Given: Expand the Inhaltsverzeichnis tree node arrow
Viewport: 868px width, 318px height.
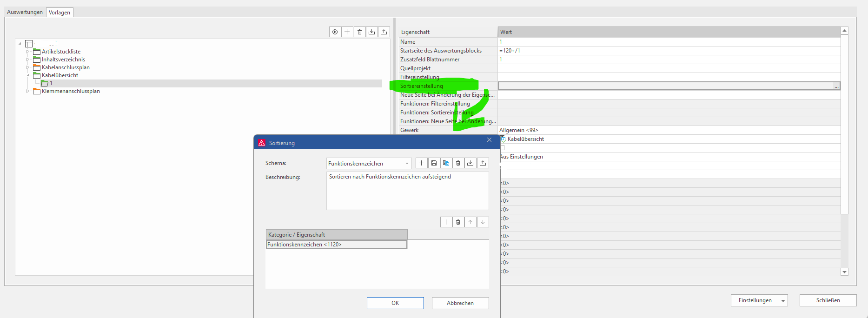Looking at the screenshot, I should click(x=28, y=60).
